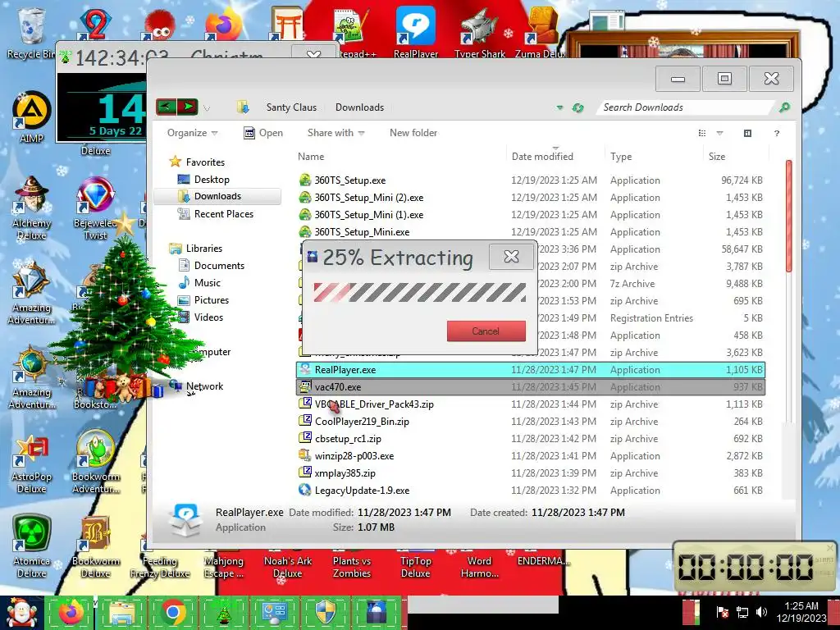Open the Bookworm Deluxe desktop shortcut

coord(95,546)
